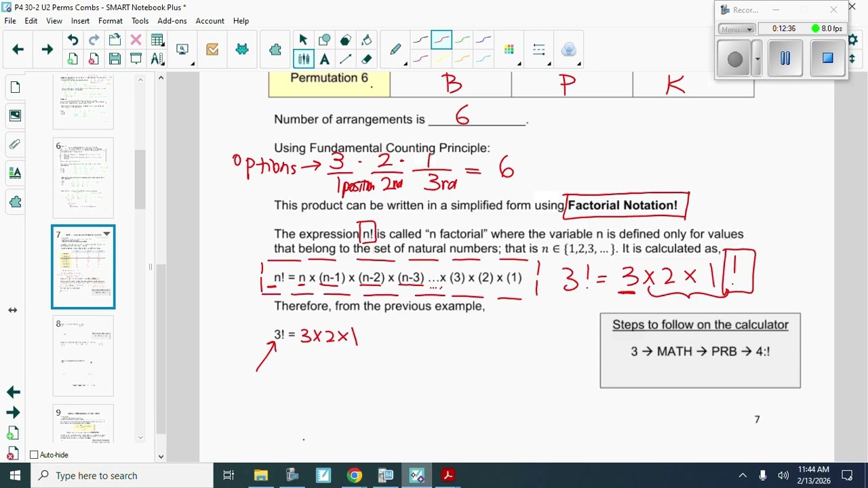
Task: Select page 8 thumbnail
Action: click(83, 356)
